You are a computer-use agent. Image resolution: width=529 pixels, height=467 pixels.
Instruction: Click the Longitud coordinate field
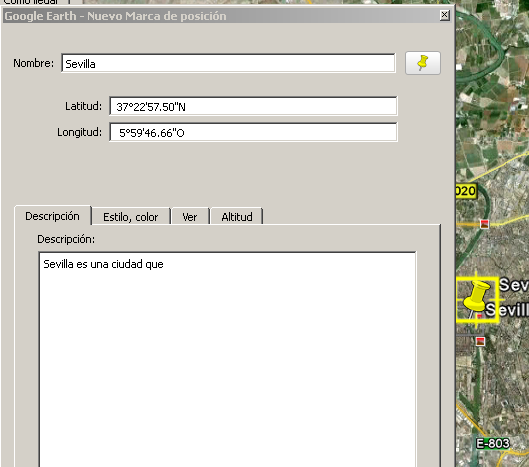253,132
